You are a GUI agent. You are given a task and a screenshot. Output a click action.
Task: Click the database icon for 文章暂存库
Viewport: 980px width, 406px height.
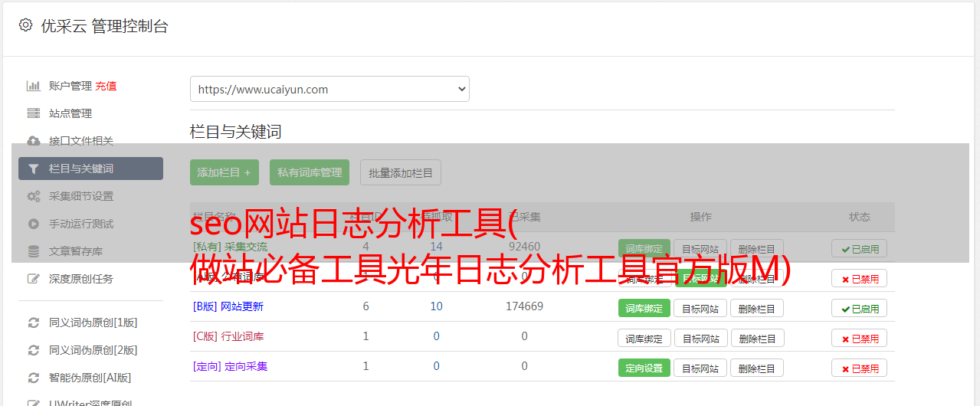pyautogui.click(x=34, y=251)
